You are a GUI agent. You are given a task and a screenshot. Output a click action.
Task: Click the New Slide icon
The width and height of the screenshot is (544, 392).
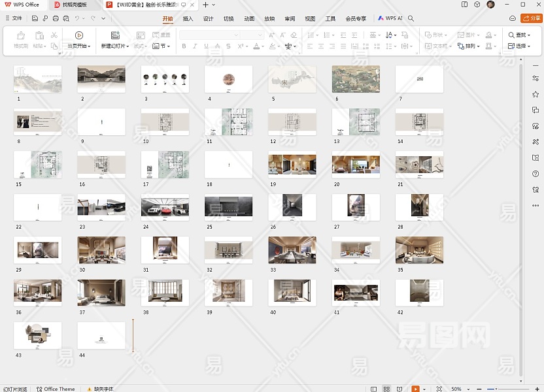point(115,35)
